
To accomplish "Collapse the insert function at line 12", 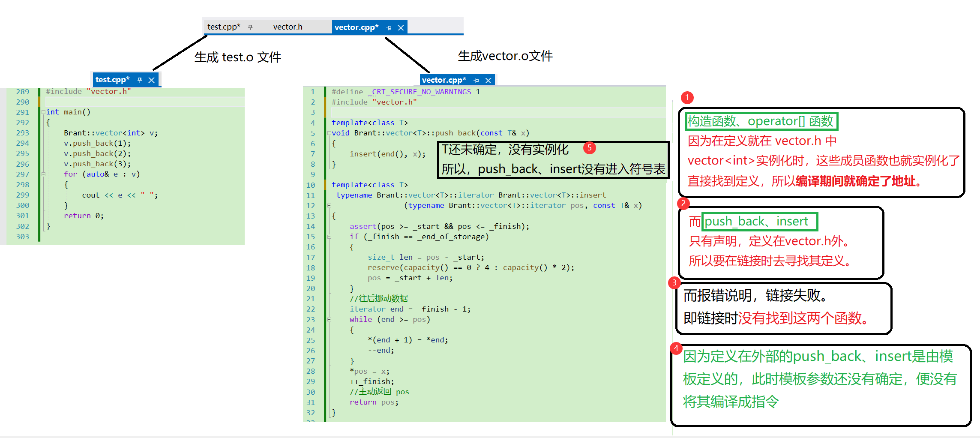I will 329,206.
